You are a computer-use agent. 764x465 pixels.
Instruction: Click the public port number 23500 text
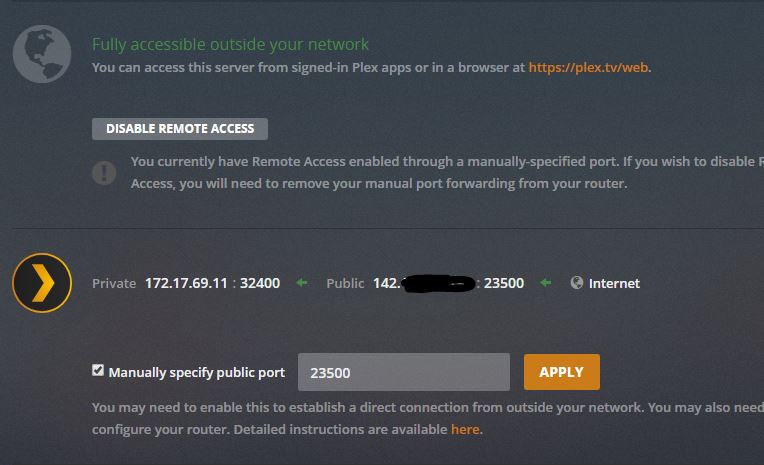coord(504,283)
